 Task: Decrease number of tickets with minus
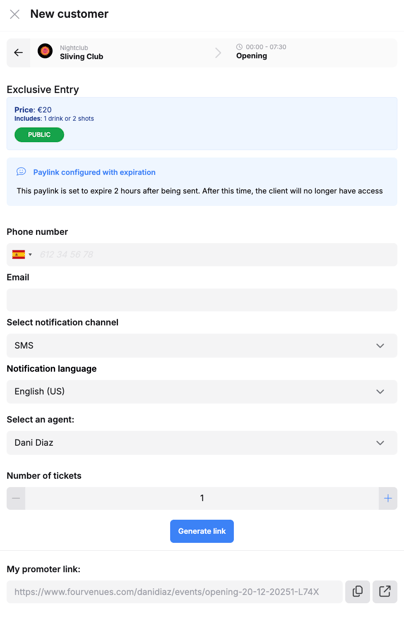point(16,498)
